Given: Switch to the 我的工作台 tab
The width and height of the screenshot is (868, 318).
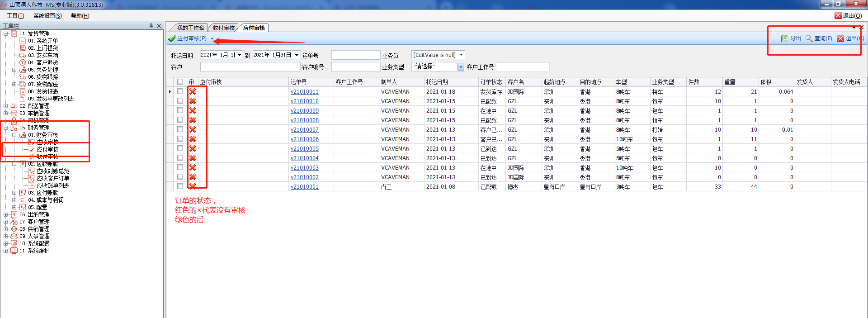Looking at the screenshot, I should click(190, 28).
